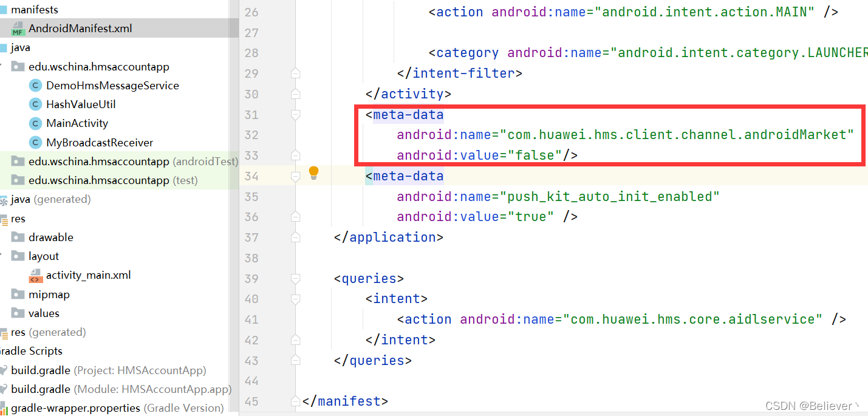Open MainActivity class

(x=77, y=123)
